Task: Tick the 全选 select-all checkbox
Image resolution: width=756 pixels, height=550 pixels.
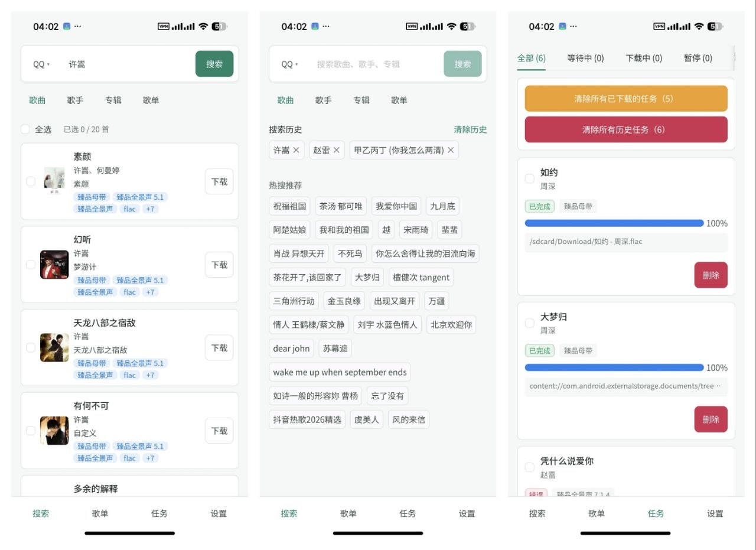Action: [x=25, y=129]
